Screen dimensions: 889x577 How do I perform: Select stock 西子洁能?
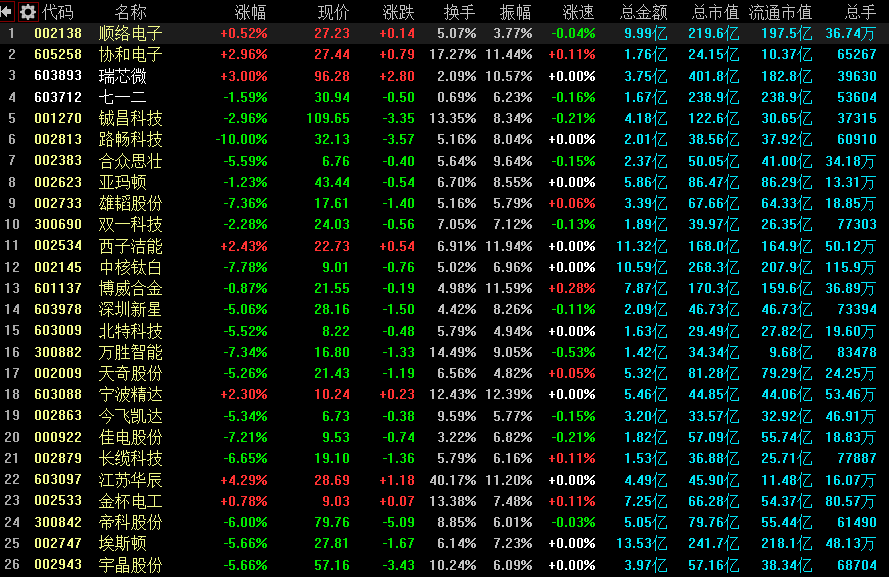[x=130, y=246]
